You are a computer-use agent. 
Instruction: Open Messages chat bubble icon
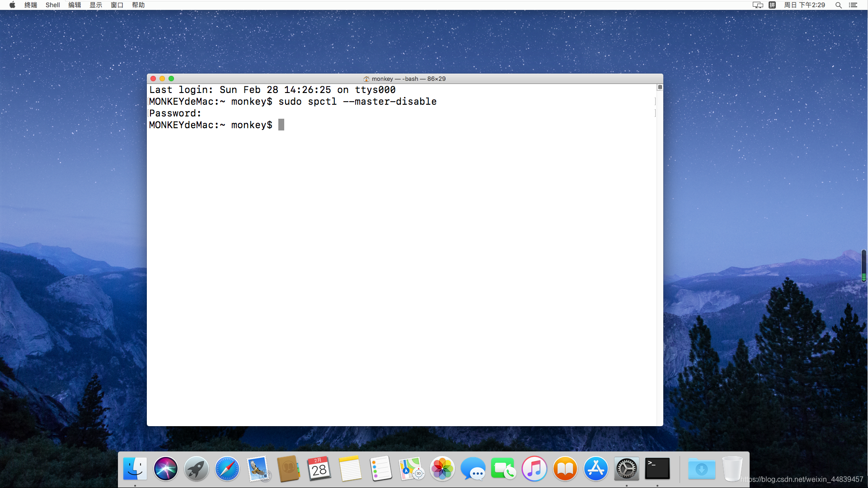pyautogui.click(x=473, y=469)
